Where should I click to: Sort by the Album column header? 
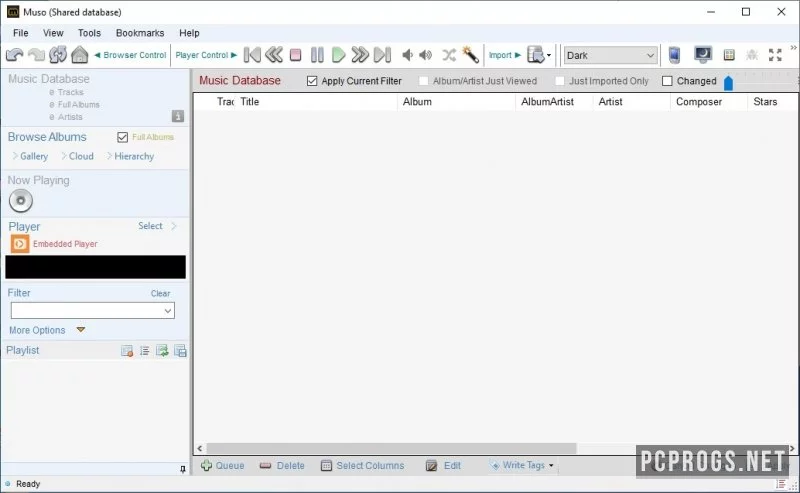coord(417,102)
